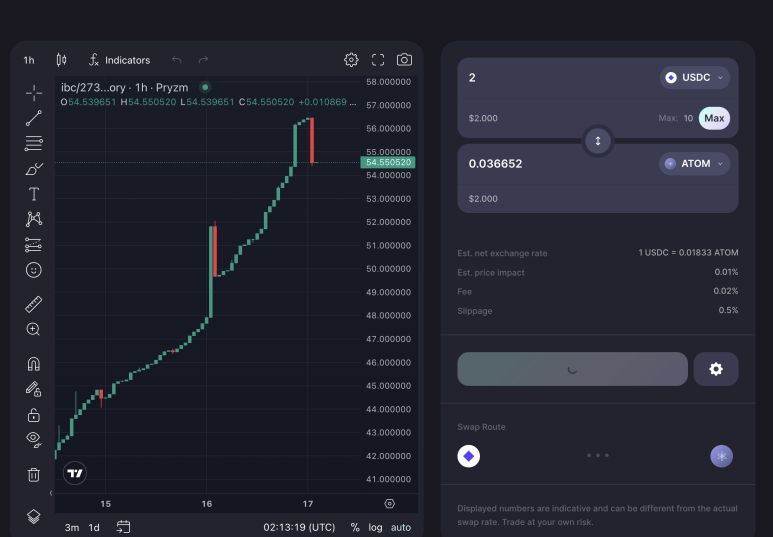Open swap settings gear button
This screenshot has width=773, height=537.
click(x=716, y=369)
